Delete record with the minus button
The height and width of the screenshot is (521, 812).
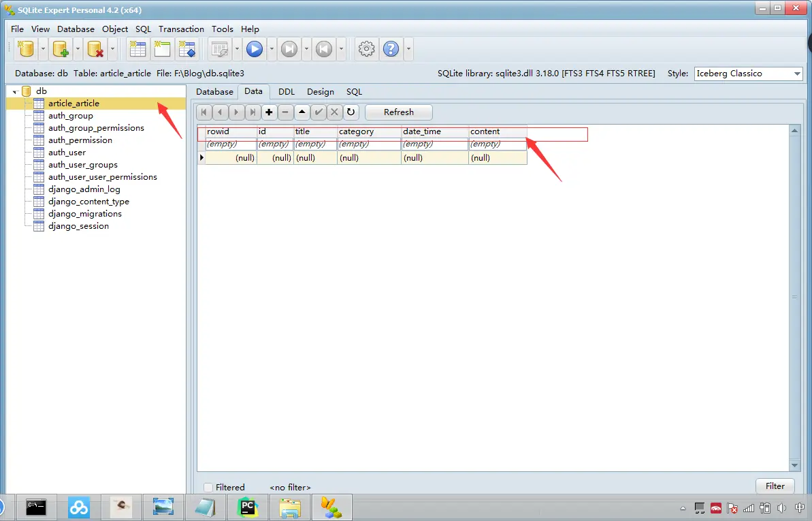(285, 112)
